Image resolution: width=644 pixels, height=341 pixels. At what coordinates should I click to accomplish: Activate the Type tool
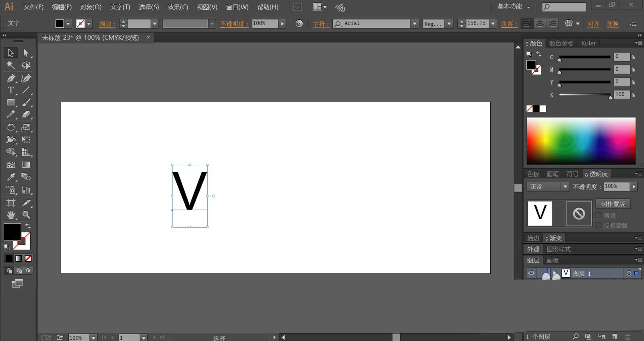11,90
